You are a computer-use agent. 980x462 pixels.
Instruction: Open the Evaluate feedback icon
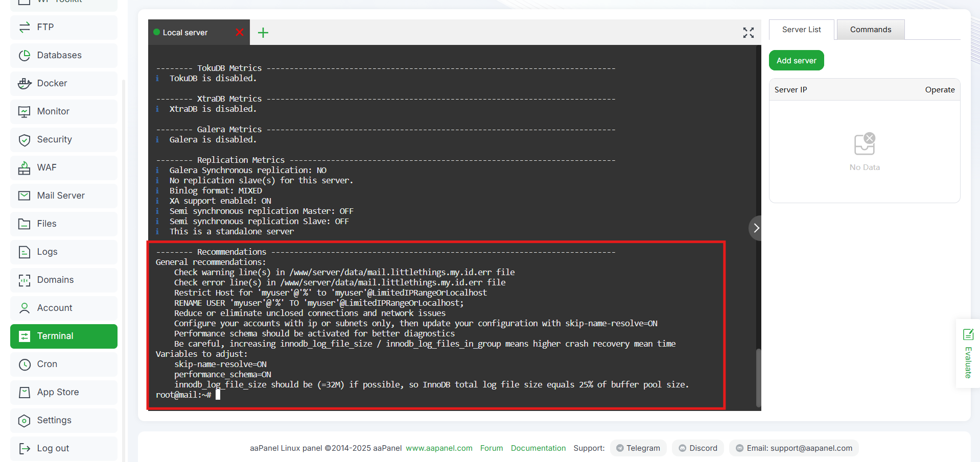(x=968, y=334)
